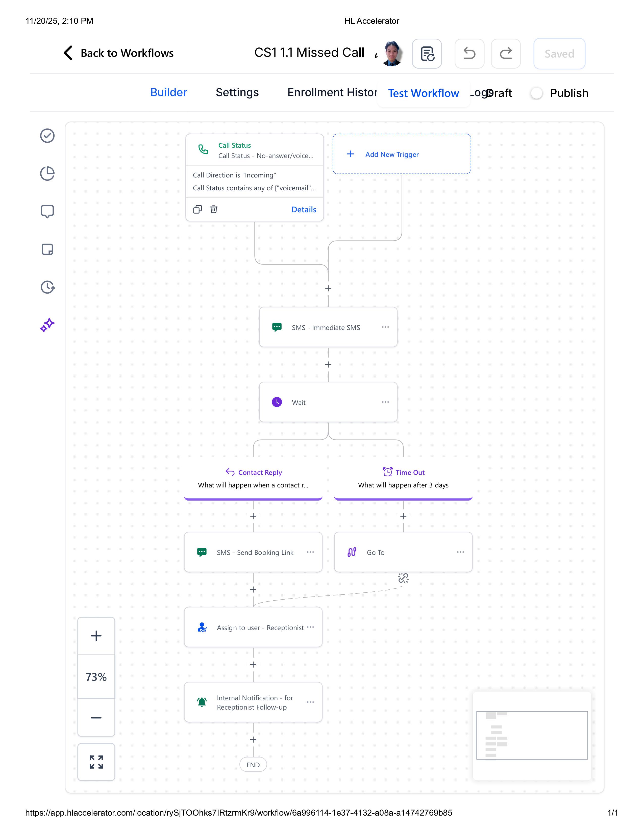Zoom in the canvas with plus button
The height and width of the screenshot is (833, 644).
(96, 635)
